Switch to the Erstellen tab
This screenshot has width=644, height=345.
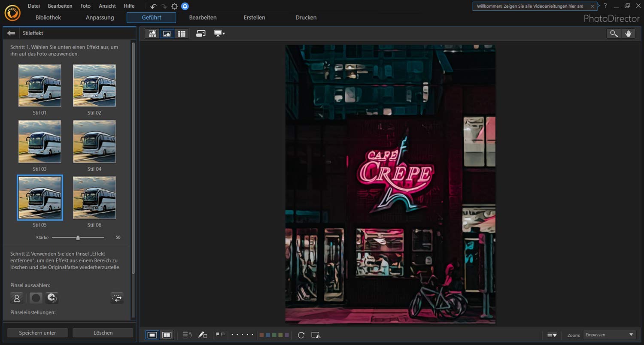click(255, 18)
